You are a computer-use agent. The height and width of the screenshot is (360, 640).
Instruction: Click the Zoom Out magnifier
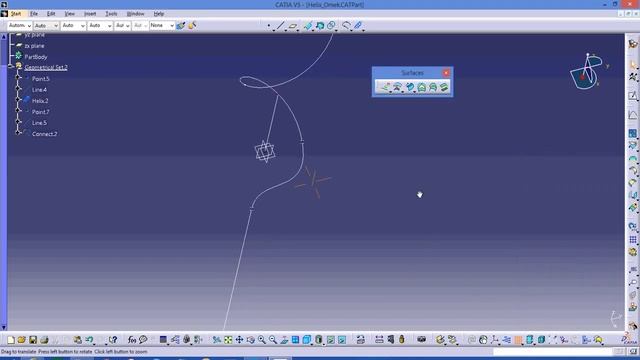273,340
